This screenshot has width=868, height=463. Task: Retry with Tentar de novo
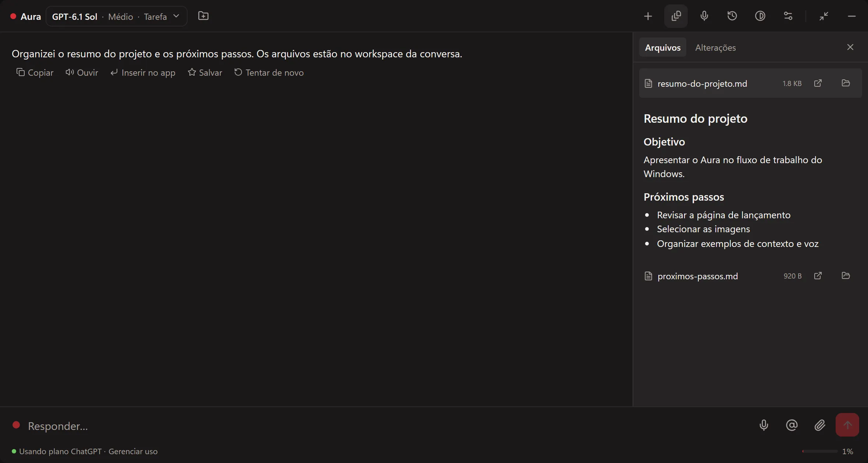[269, 73]
